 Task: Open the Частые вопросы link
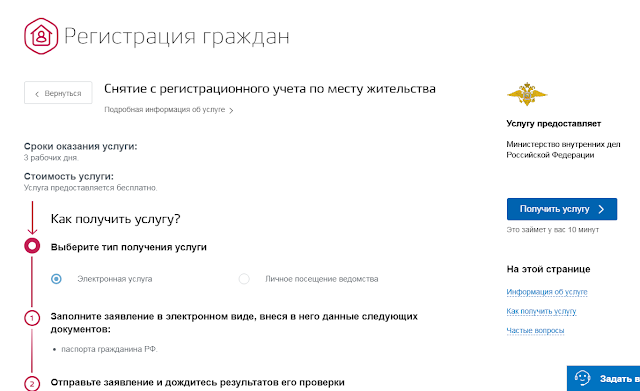coord(535,330)
